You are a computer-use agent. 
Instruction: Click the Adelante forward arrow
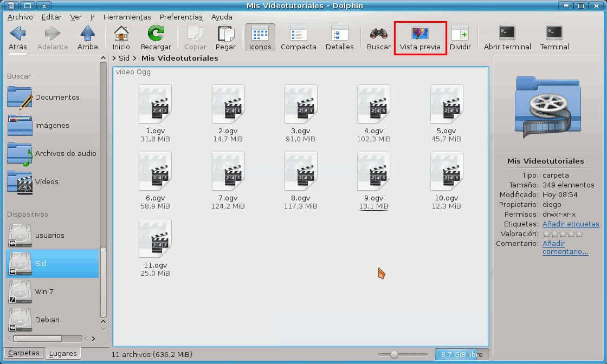click(x=53, y=38)
